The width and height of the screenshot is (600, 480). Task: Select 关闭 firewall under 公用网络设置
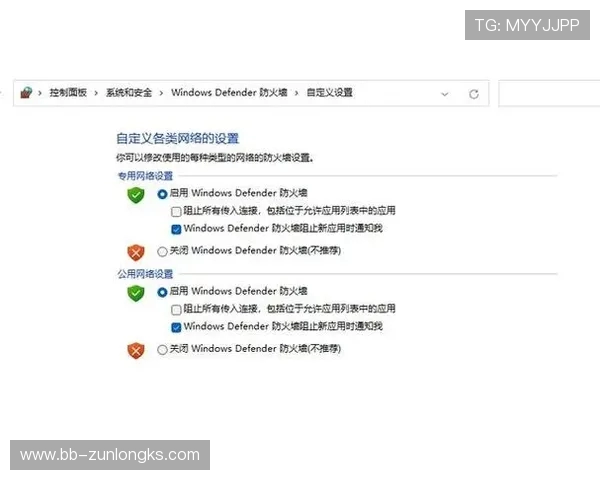[162, 349]
